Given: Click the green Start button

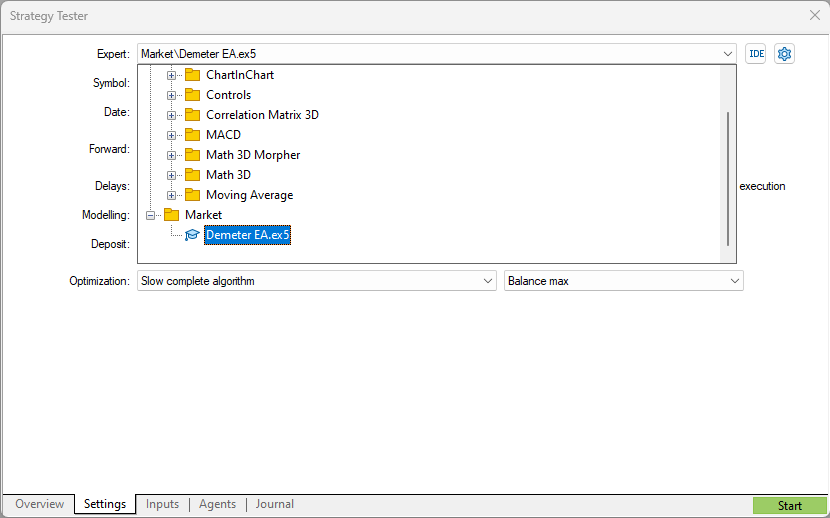Looking at the screenshot, I should coord(789,506).
